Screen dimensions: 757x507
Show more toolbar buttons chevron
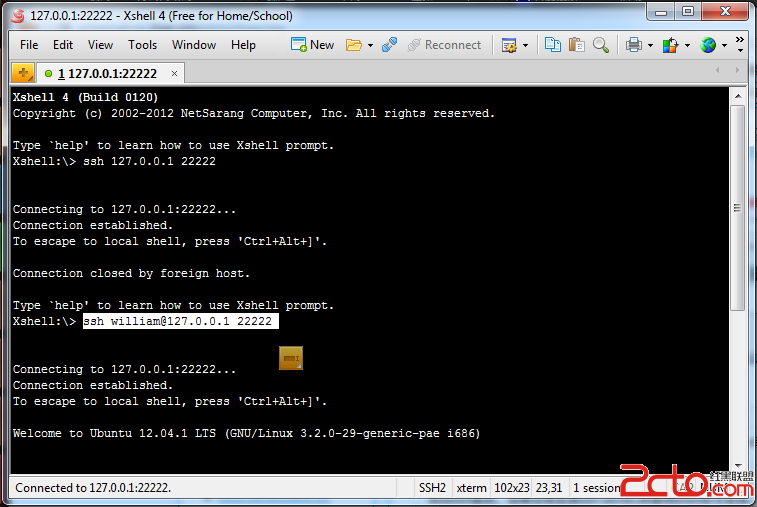(x=740, y=44)
